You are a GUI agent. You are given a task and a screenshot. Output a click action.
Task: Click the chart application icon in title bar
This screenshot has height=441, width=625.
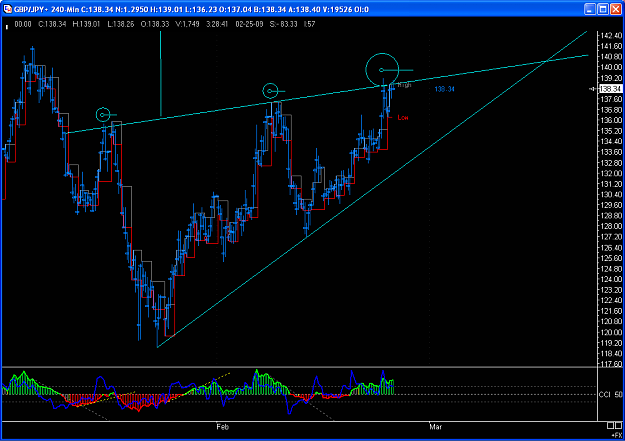coord(7,9)
